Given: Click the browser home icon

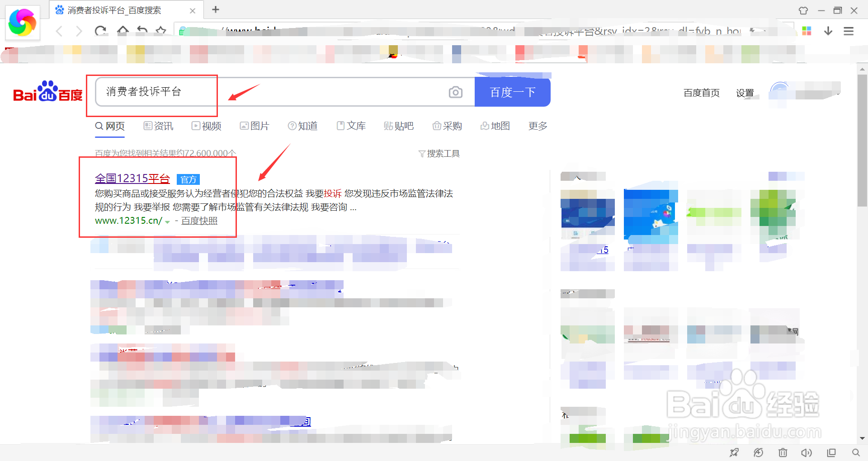Looking at the screenshot, I should (122, 31).
